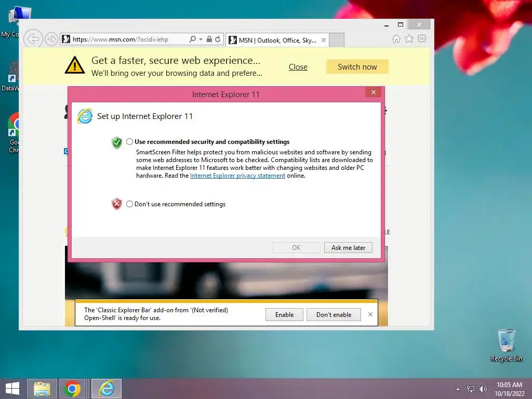Screen dimensions: 532x399
Task: Open the Tools gear icon
Action: [422, 38]
